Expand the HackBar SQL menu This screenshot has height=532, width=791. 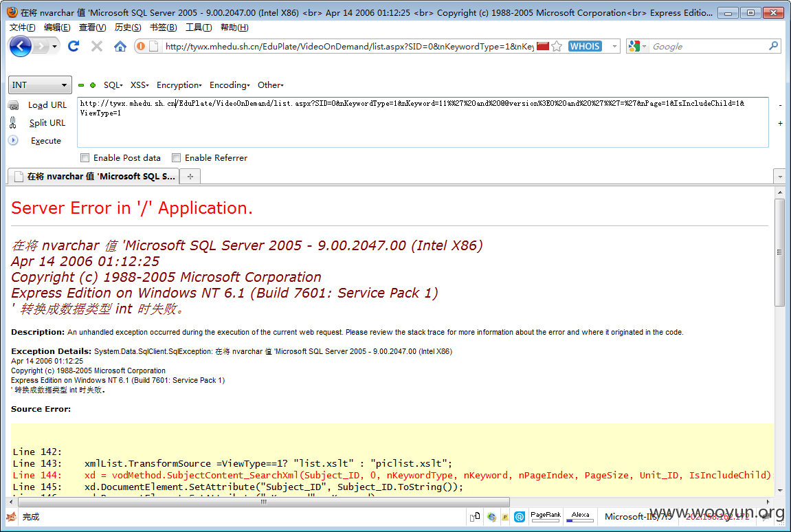click(x=113, y=85)
